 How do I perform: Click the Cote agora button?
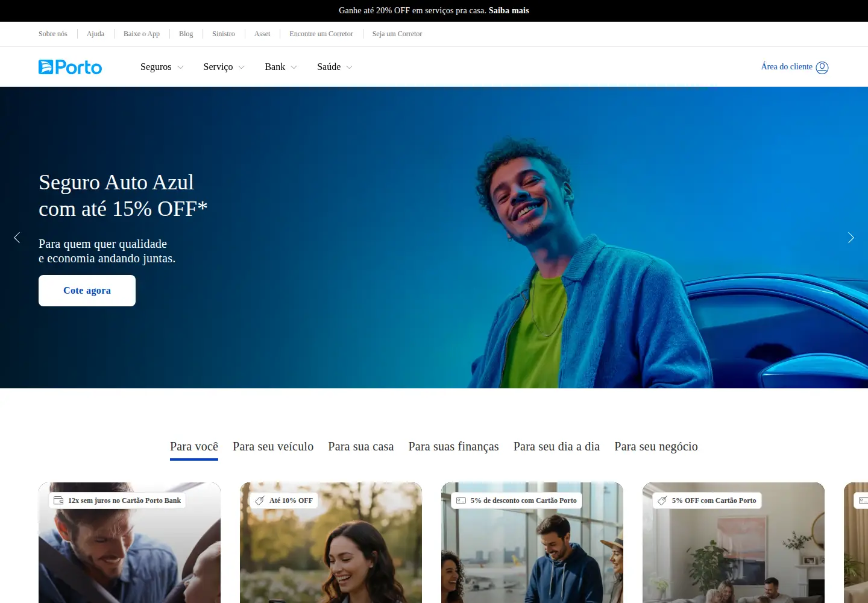click(x=87, y=291)
